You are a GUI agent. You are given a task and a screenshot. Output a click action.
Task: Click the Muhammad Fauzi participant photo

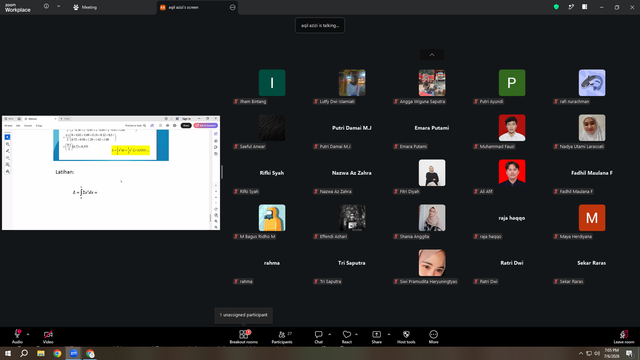pyautogui.click(x=512, y=128)
